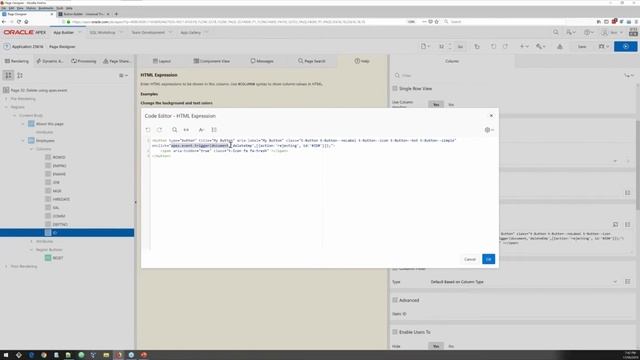The image size is (640, 360).
Task: Open the App Gallery menu
Action: coord(194,32)
